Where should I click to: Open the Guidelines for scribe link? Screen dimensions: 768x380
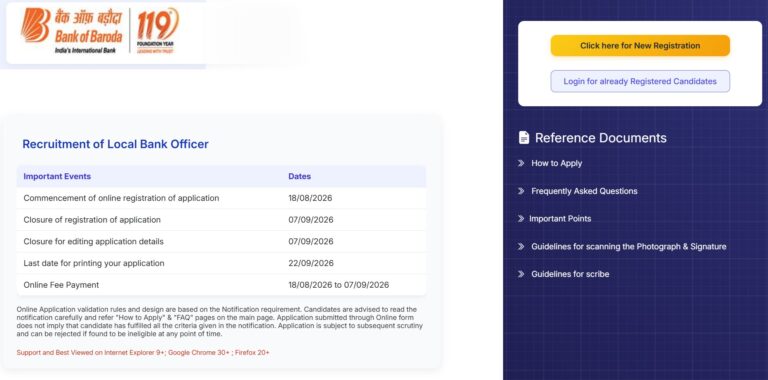pyautogui.click(x=570, y=274)
